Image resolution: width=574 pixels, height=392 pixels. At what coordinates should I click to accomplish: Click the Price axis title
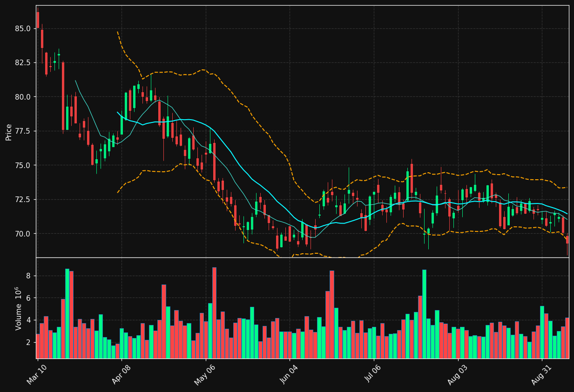coord(9,131)
